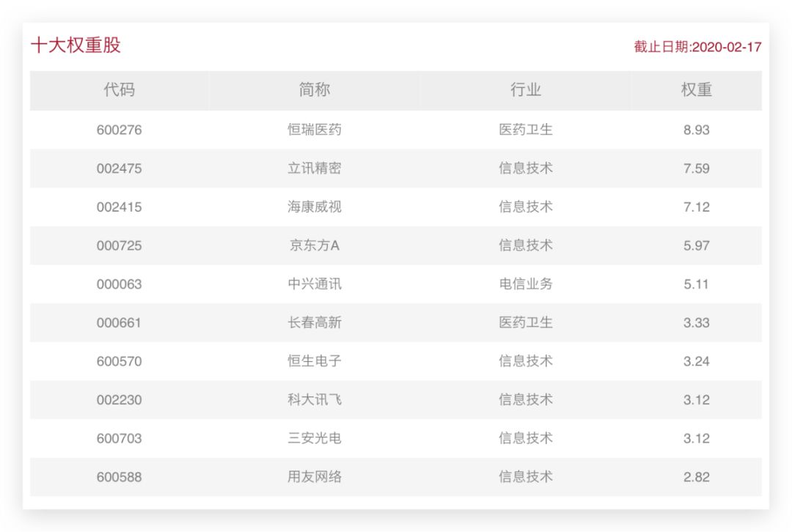This screenshot has width=792, height=532.
Task: Click weight value 8.93
Action: [697, 130]
